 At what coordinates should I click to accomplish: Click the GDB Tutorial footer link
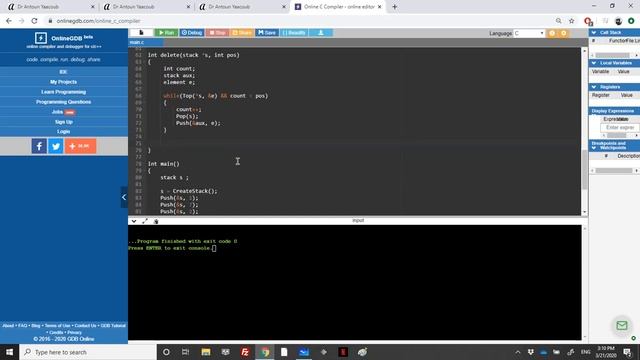pos(113,326)
